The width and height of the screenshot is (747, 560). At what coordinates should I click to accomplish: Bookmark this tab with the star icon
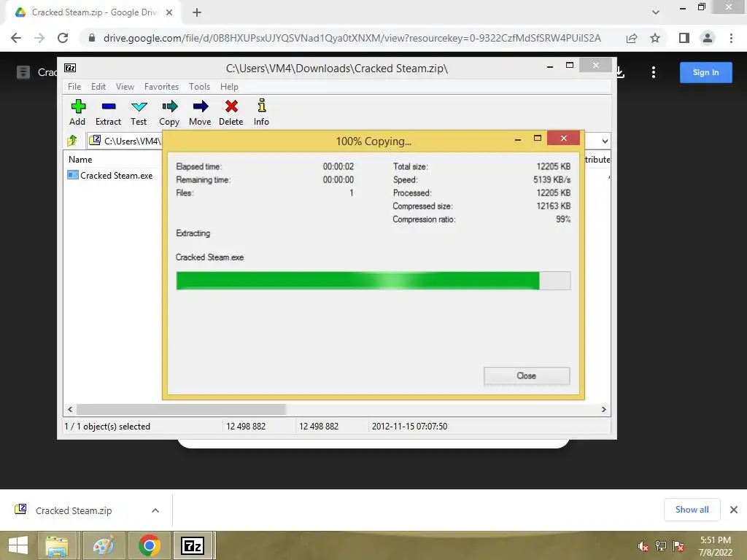[655, 38]
